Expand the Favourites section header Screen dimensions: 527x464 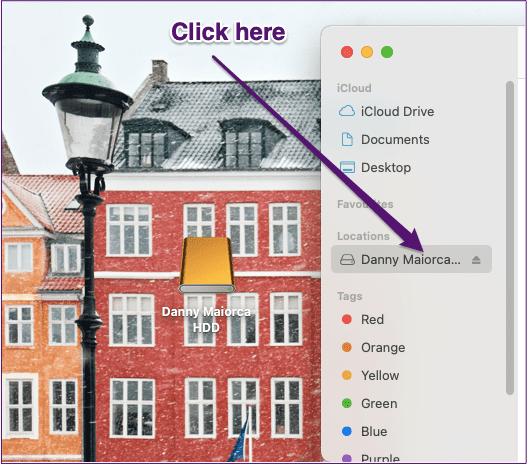tap(365, 204)
